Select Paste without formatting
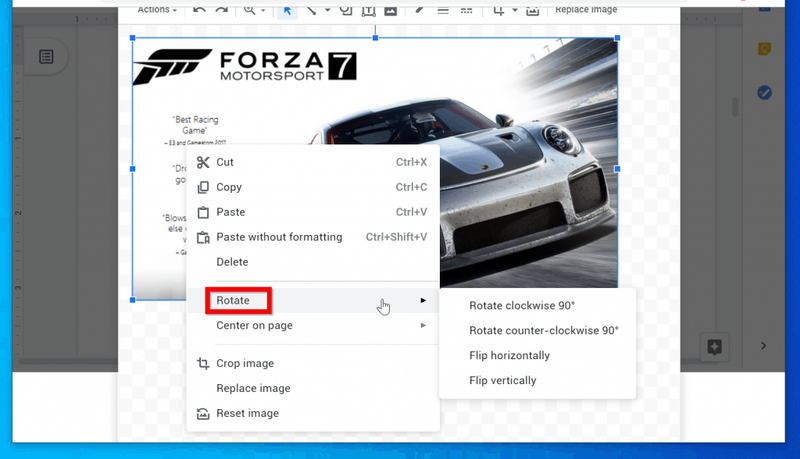Image resolution: width=800 pixels, height=459 pixels. [313, 237]
